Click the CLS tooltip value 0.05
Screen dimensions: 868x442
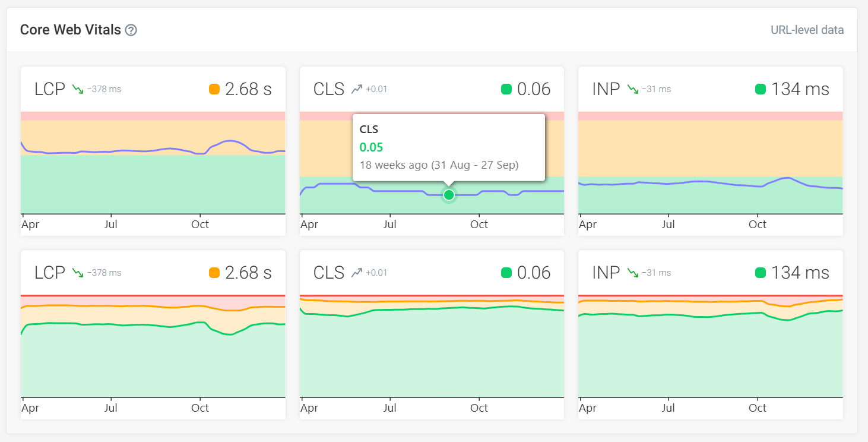pyautogui.click(x=370, y=147)
